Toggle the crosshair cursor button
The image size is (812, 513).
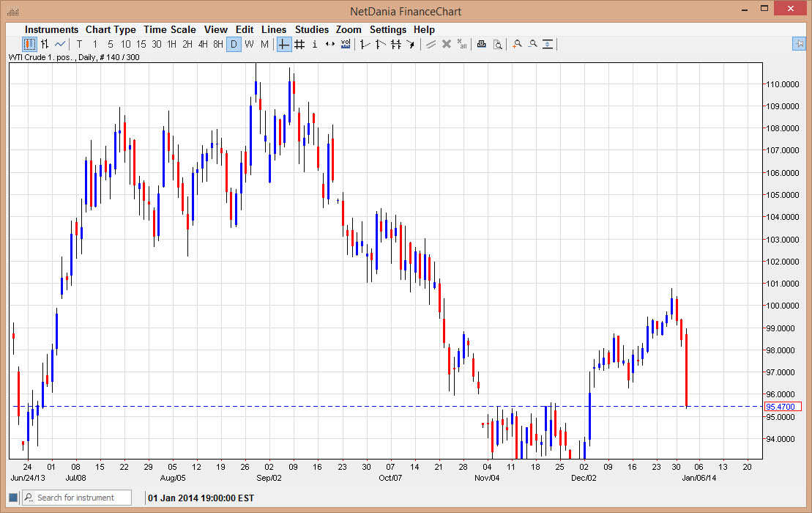(x=283, y=45)
